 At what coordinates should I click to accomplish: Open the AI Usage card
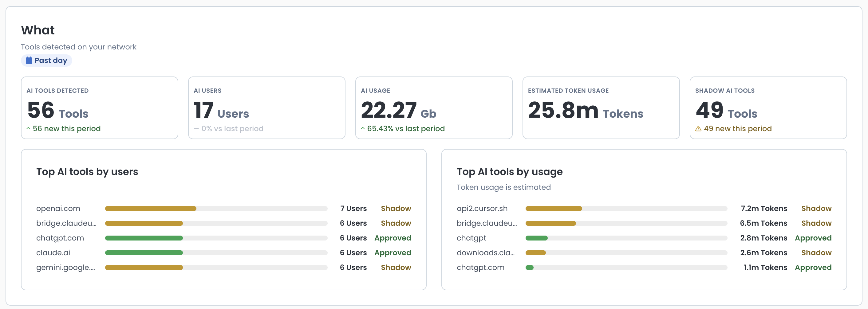tap(434, 108)
